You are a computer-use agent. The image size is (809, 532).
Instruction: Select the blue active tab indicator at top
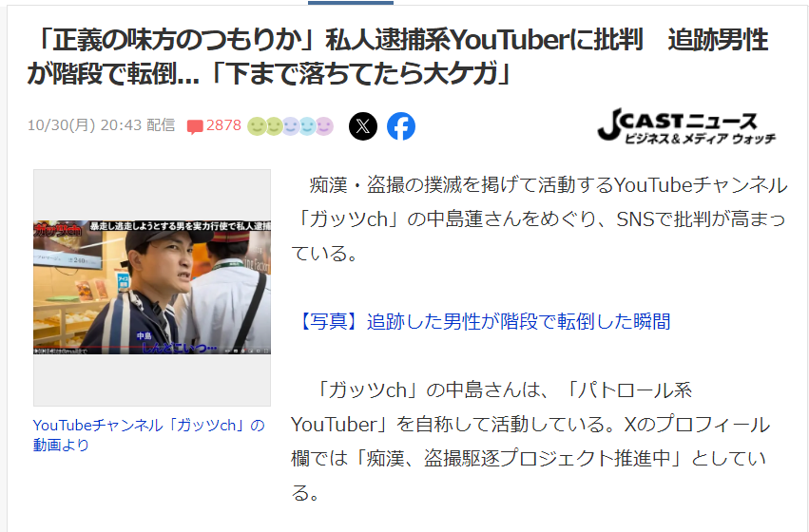point(351,3)
